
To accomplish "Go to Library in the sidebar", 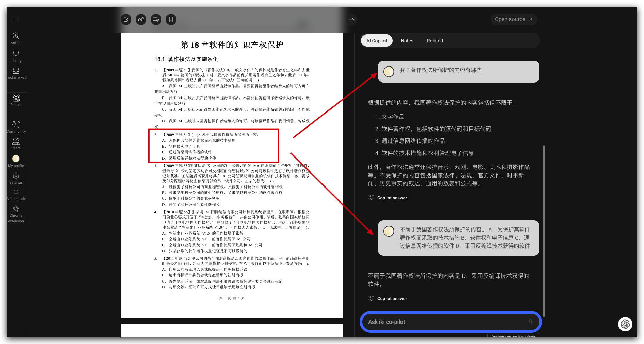I will (x=16, y=57).
